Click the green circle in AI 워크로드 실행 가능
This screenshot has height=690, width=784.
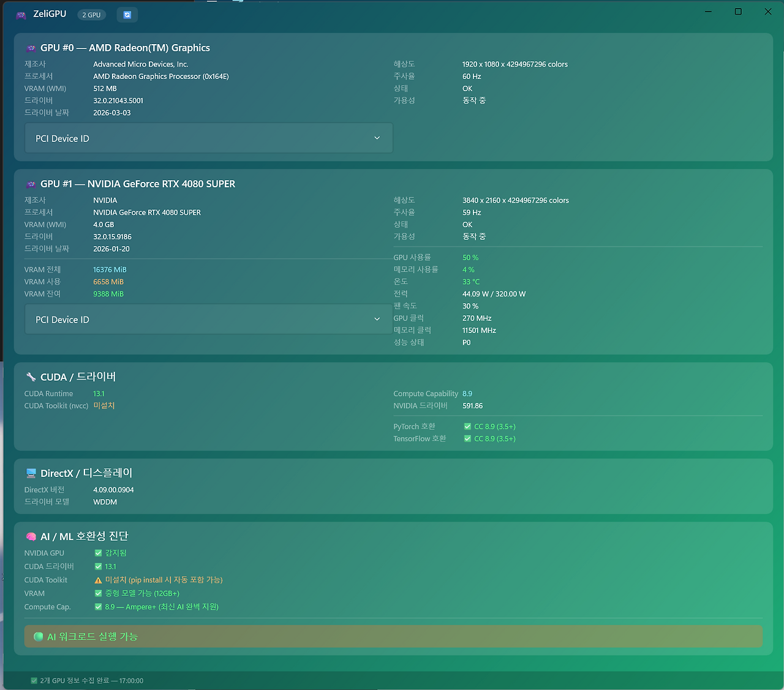point(39,637)
